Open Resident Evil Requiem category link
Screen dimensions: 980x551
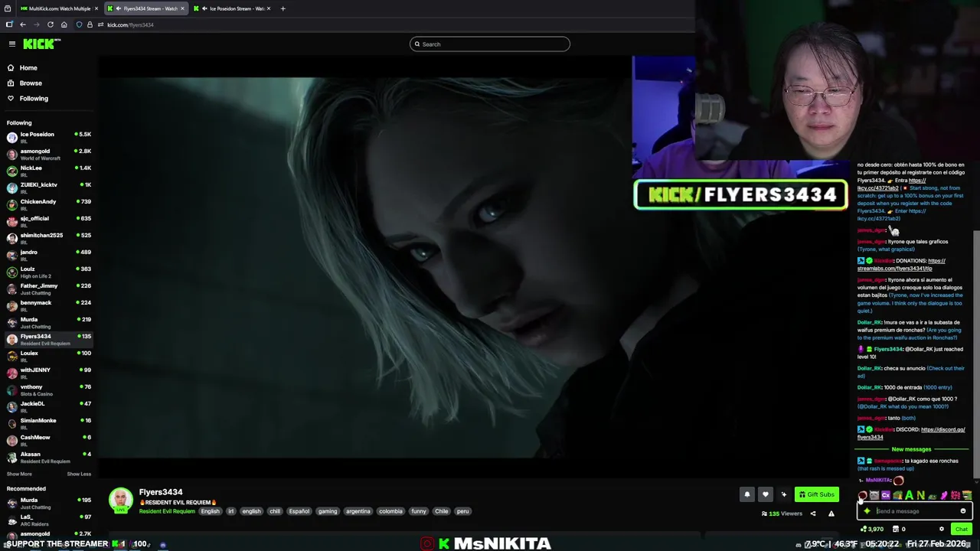pyautogui.click(x=167, y=511)
